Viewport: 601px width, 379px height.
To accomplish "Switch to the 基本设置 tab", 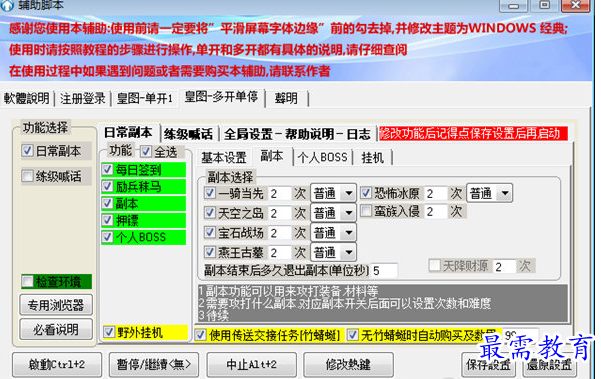I will coord(224,158).
